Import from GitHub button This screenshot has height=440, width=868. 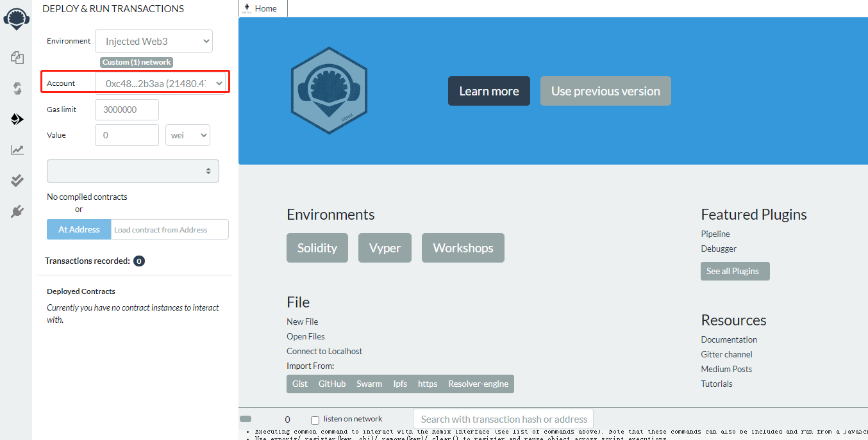pyautogui.click(x=332, y=384)
